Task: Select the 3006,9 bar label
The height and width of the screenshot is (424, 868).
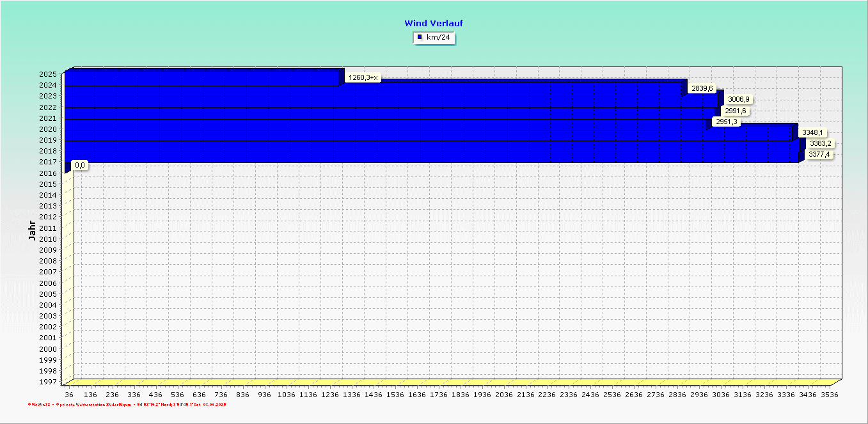Action: tap(739, 100)
